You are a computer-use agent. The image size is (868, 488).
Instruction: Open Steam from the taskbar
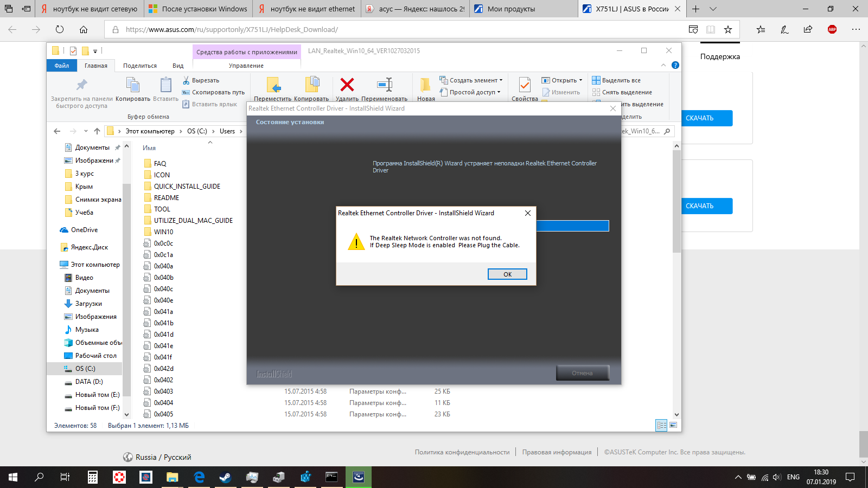[x=225, y=477]
